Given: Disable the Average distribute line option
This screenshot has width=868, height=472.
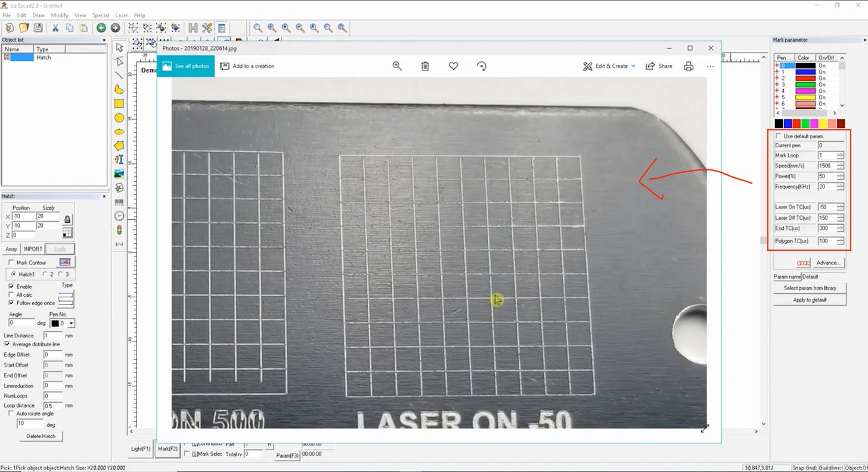Looking at the screenshot, I should [8, 344].
